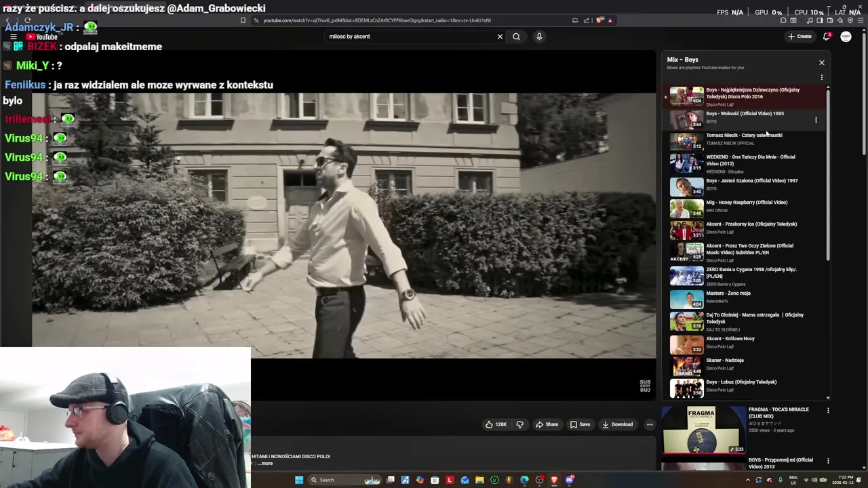This screenshot has width=868, height=488.
Task: Open more actions beside the Download button
Action: (x=650, y=424)
